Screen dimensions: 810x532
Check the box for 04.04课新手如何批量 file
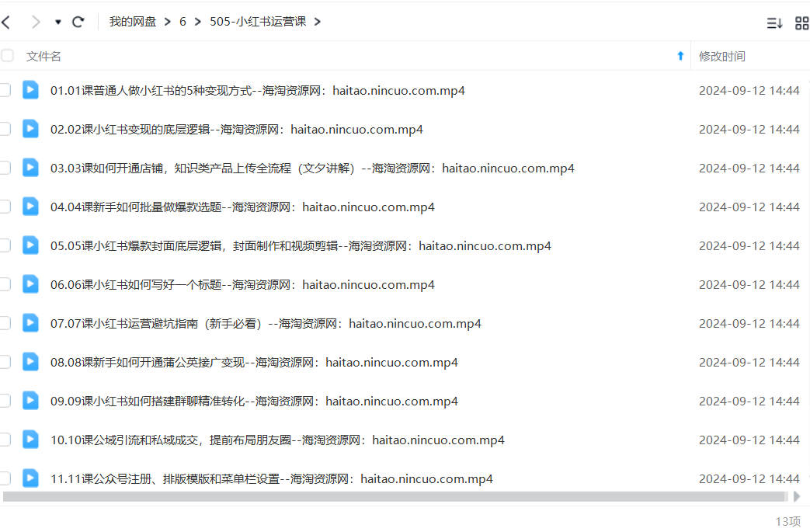pyautogui.click(x=5, y=207)
